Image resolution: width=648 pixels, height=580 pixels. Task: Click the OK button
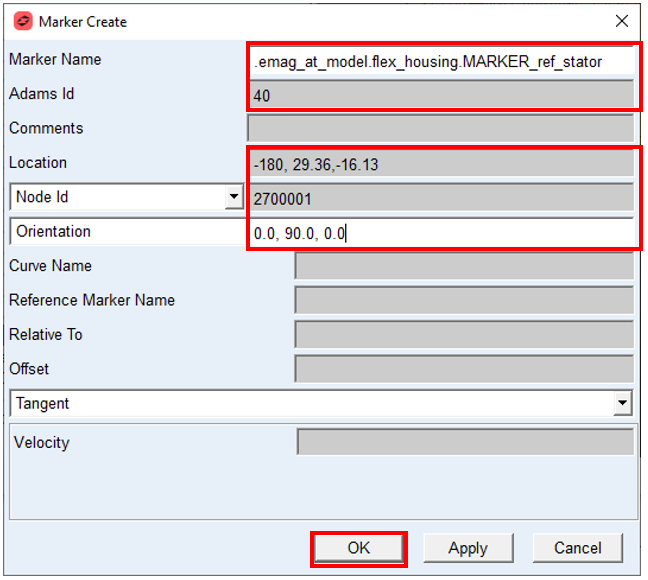pos(359,548)
